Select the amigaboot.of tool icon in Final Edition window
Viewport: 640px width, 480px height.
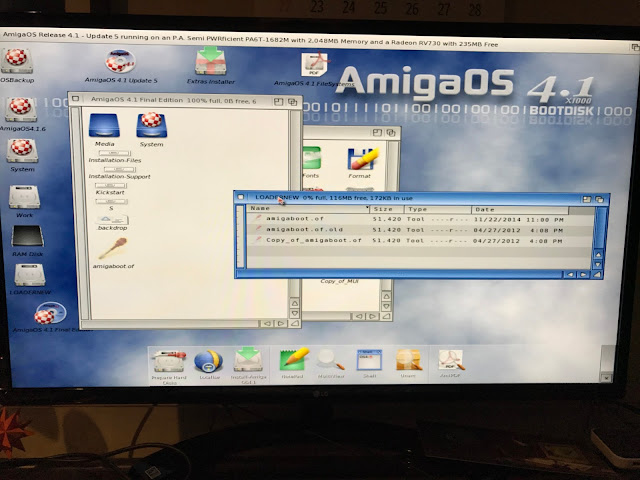[x=113, y=249]
